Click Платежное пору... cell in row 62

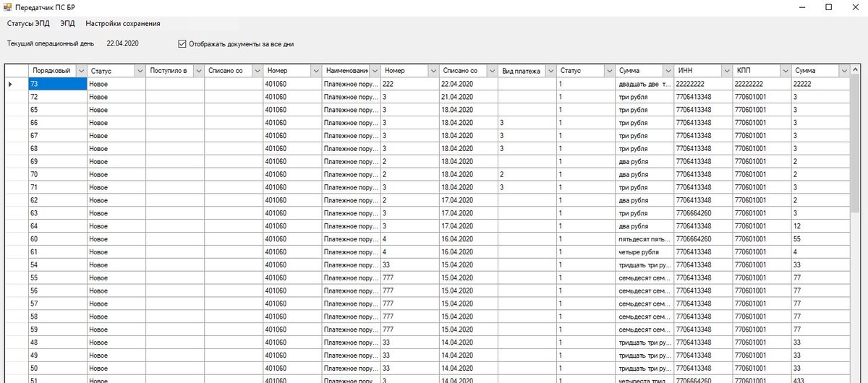[x=351, y=200]
